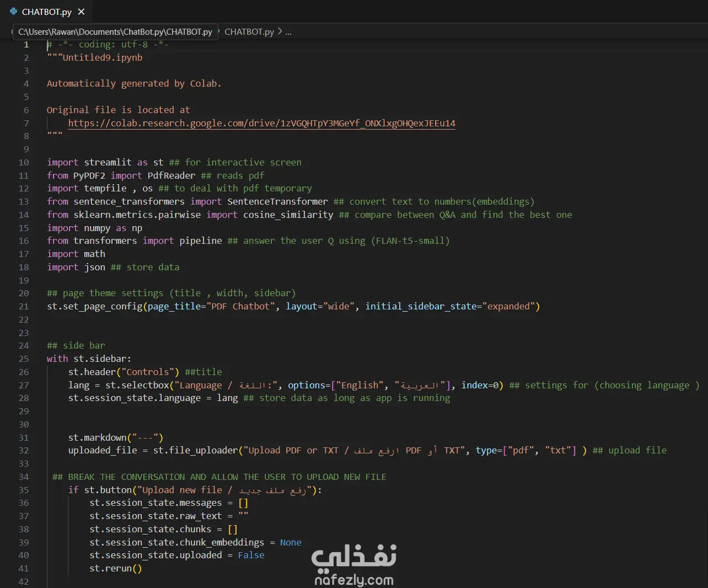Click "Original file is located at" text
This screenshot has width=708, height=588.
(118, 110)
